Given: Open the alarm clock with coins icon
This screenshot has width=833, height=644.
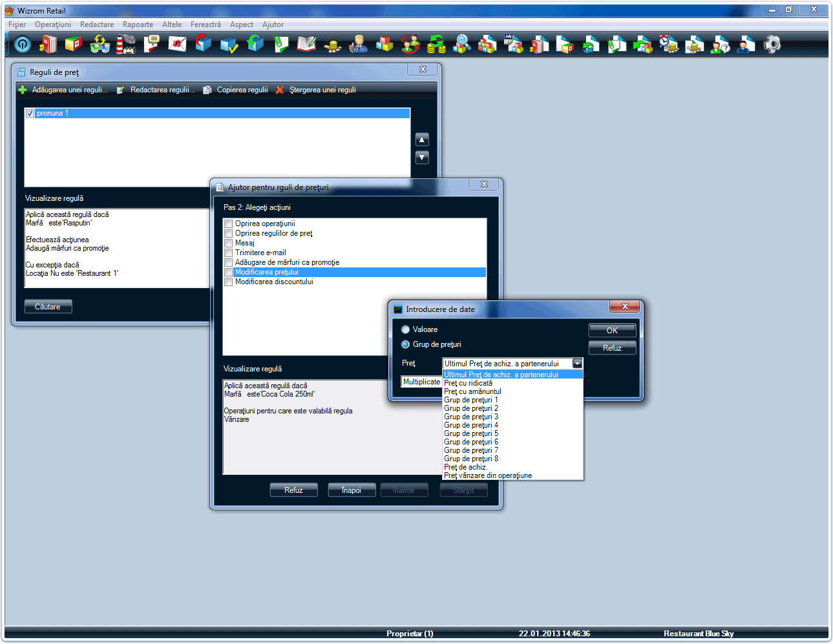Looking at the screenshot, I should (668, 44).
